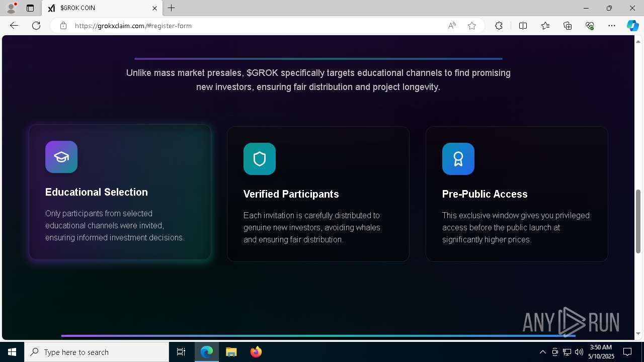Open Microsoft Edge from the taskbar
The width and height of the screenshot is (644, 362).
207,352
